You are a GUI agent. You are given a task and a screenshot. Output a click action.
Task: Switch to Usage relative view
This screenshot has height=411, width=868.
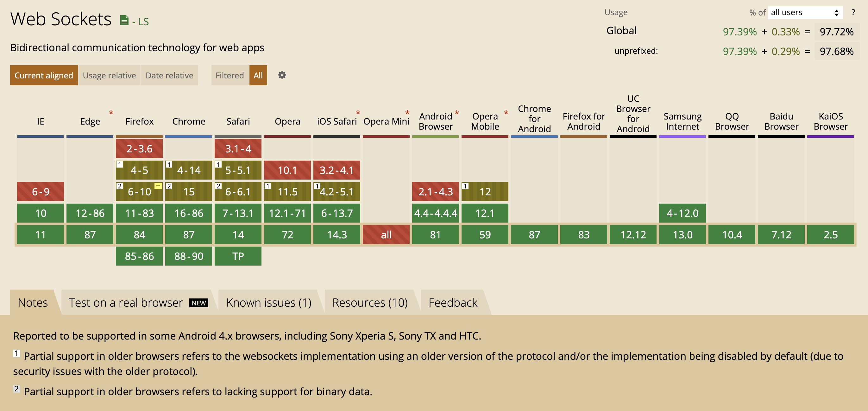[109, 75]
